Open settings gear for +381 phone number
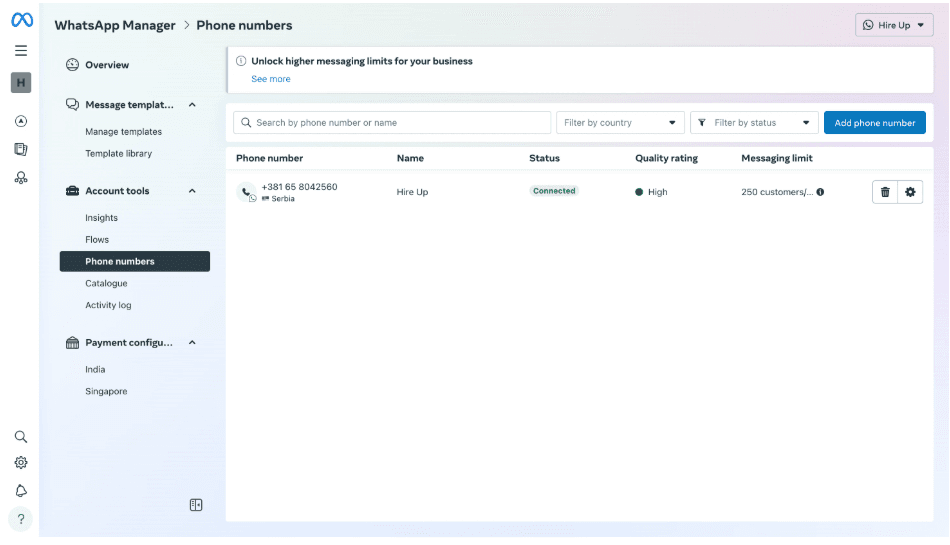This screenshot has height=545, width=950. [x=910, y=192]
